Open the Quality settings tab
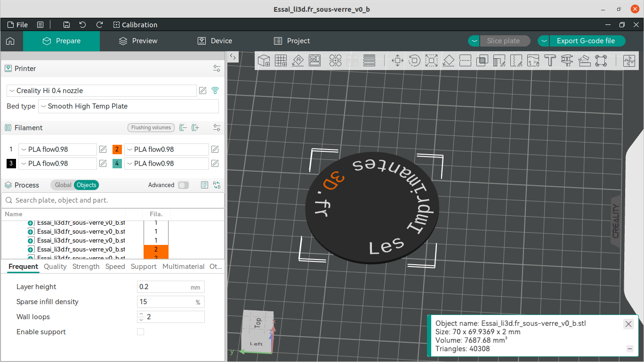The height and width of the screenshot is (362, 644). tap(55, 267)
